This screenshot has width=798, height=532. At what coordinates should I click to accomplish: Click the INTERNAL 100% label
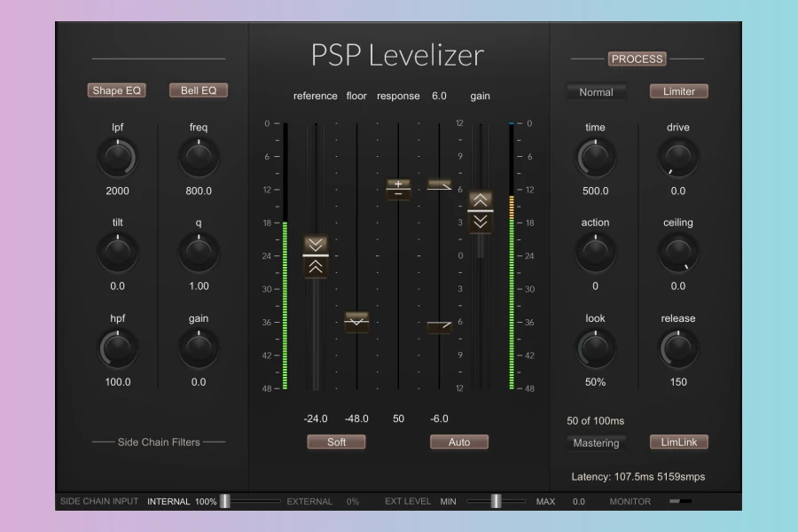point(182,502)
